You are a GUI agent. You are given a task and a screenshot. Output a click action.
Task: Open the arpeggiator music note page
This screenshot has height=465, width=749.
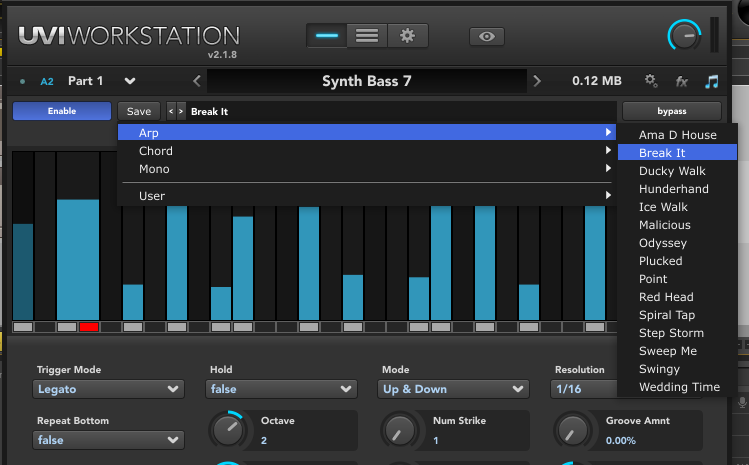(712, 81)
